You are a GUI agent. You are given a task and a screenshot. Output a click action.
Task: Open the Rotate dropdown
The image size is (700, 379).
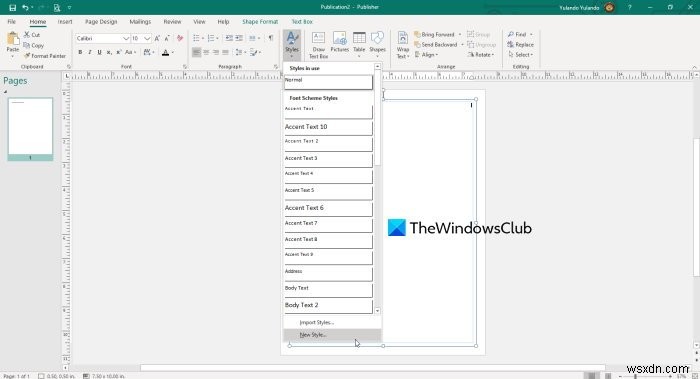[481, 55]
